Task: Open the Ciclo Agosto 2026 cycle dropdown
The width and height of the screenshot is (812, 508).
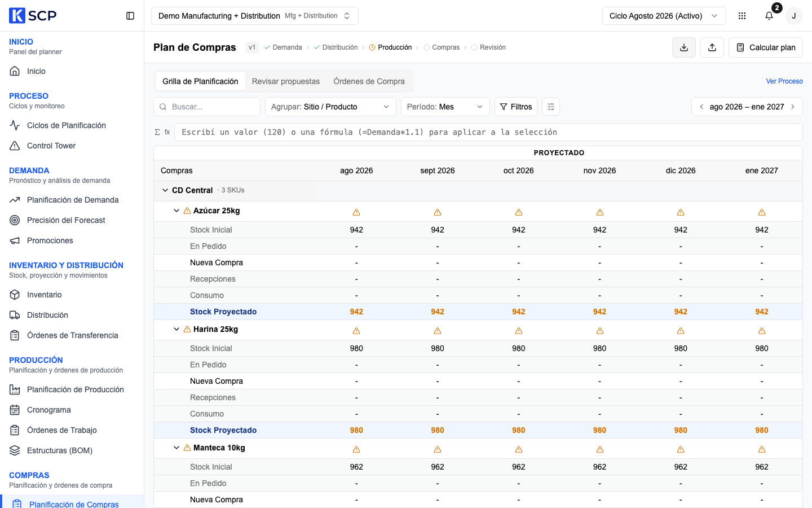Action: click(x=664, y=16)
